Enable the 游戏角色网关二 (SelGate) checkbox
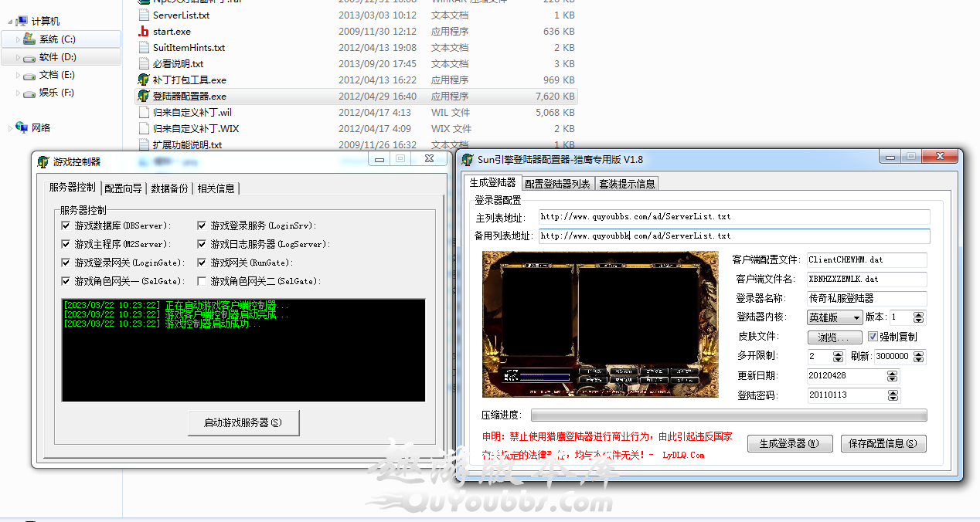Image resolution: width=980 pixels, height=522 pixels. tap(202, 281)
